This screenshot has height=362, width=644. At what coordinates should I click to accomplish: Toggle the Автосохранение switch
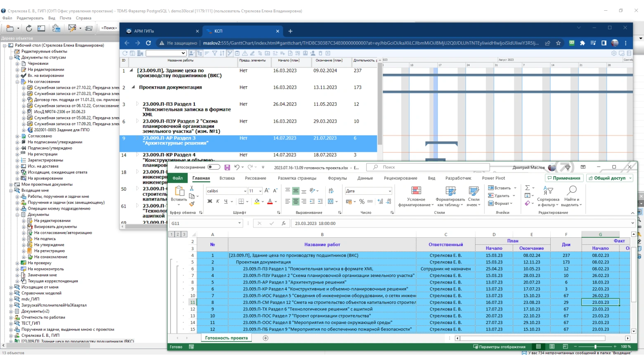coord(213,167)
